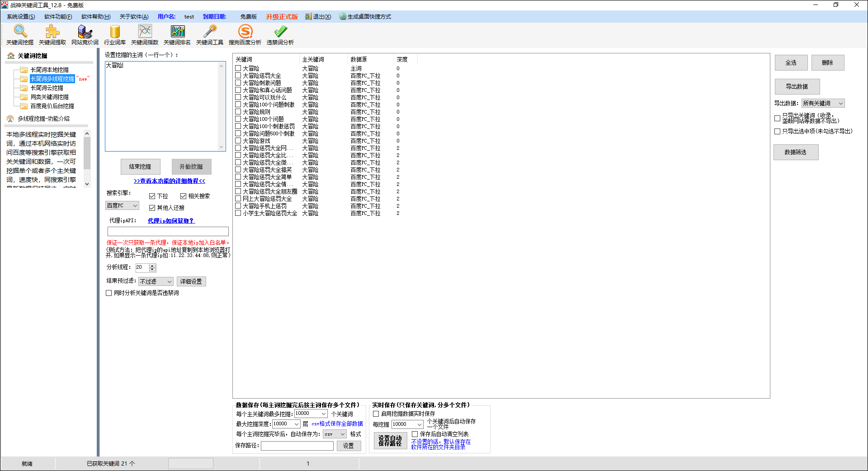Image resolution: width=868 pixels, height=471 pixels.
Task: Open the 软件功能(F) menu
Action: (58, 17)
